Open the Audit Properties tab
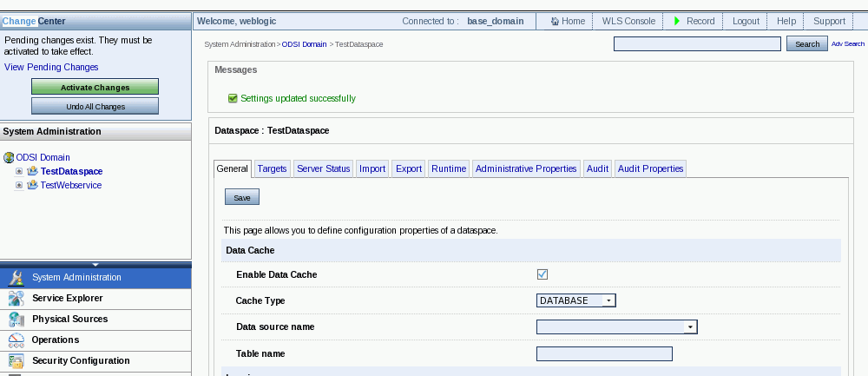The height and width of the screenshot is (376, 868). coord(650,168)
